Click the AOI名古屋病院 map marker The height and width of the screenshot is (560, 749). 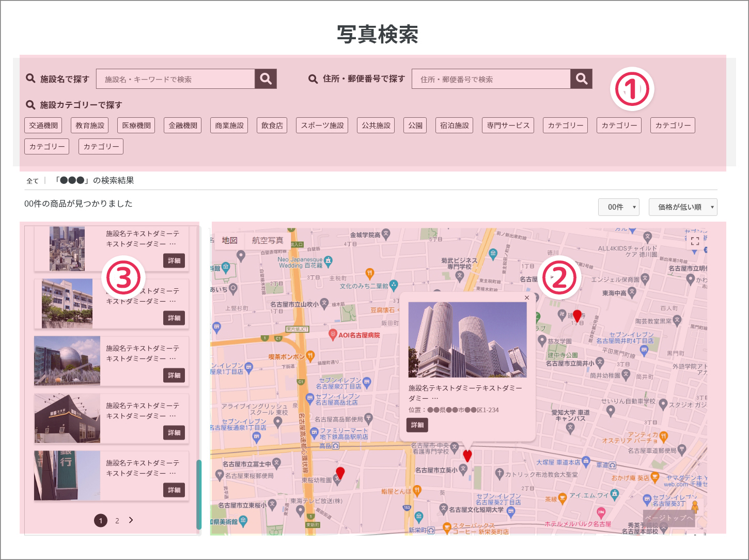click(333, 335)
